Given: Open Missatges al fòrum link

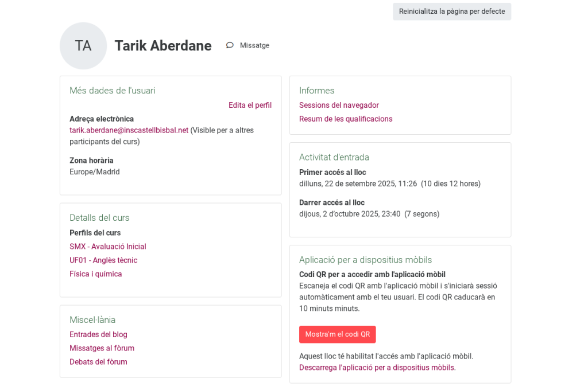Looking at the screenshot, I should [x=102, y=348].
